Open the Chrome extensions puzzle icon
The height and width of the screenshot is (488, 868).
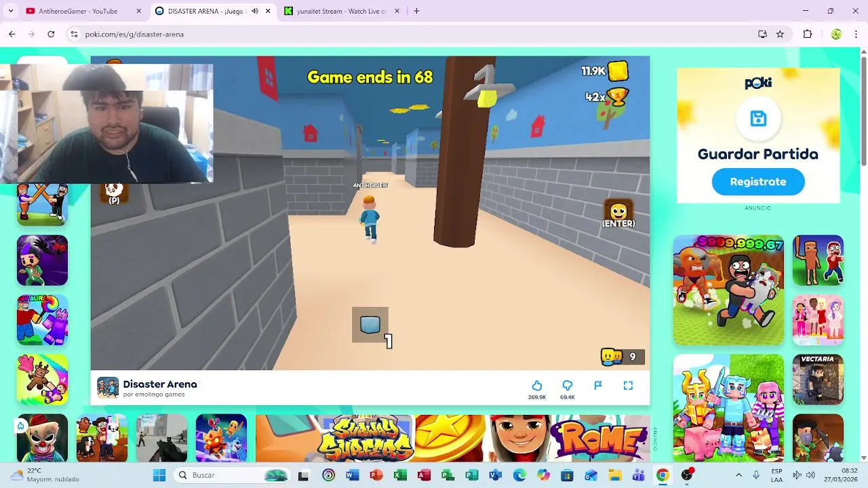click(807, 34)
